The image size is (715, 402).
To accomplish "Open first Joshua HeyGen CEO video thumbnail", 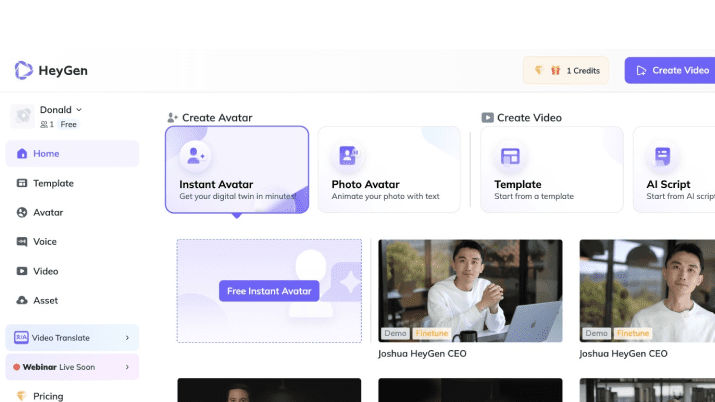I will click(470, 290).
